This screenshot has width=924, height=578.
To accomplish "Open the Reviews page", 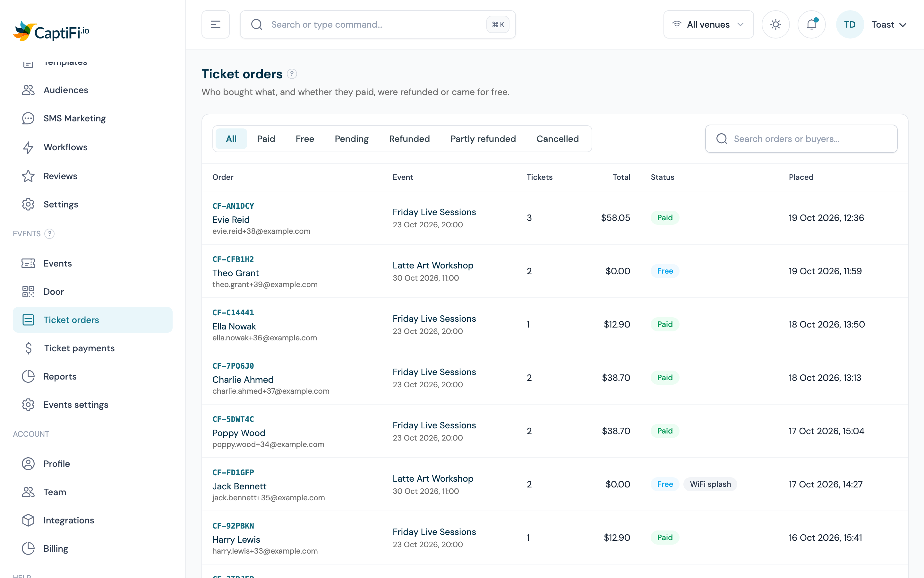I will 92,176.
